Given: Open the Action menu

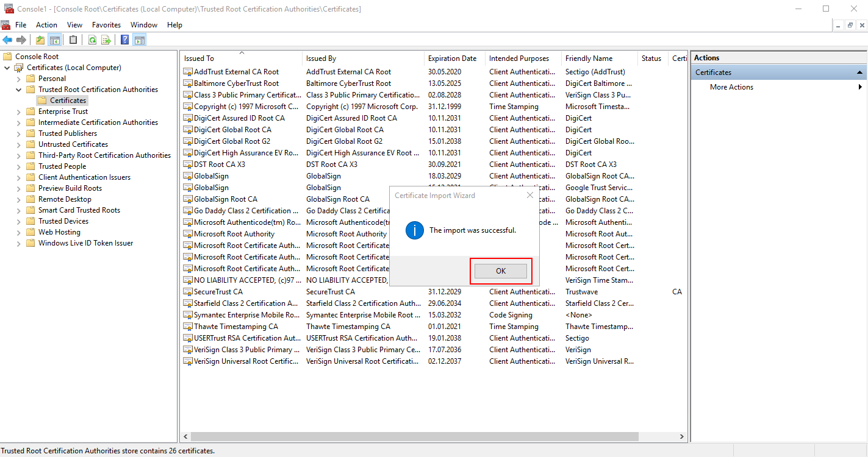Looking at the screenshot, I should coord(46,25).
